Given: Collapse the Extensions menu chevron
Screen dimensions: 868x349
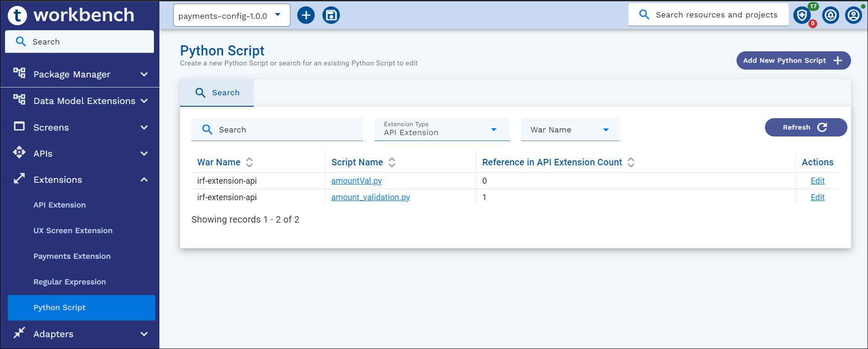Looking at the screenshot, I should tap(144, 180).
